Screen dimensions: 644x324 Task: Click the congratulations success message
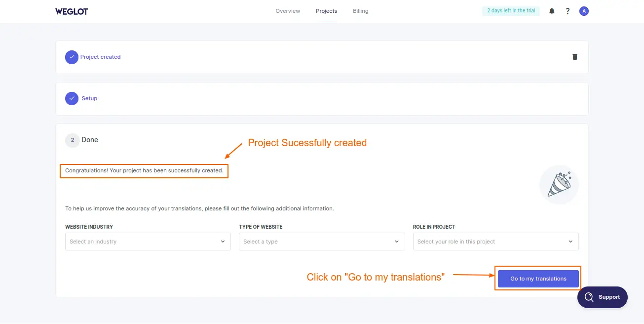pyautogui.click(x=144, y=170)
